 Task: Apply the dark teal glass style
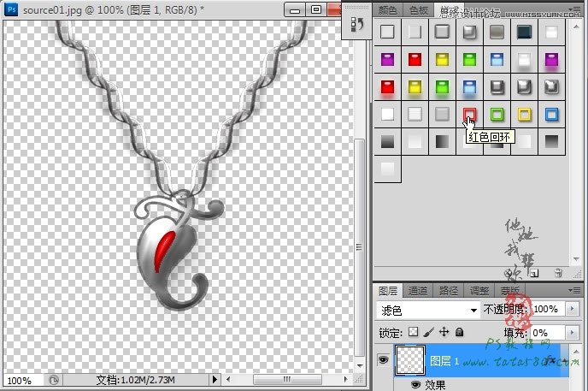pos(524,32)
